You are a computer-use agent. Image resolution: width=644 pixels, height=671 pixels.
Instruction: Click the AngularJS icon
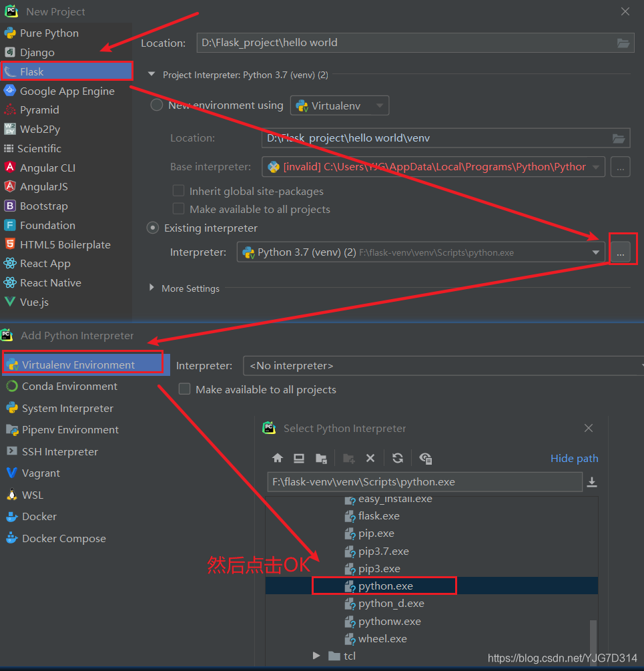[x=10, y=186]
